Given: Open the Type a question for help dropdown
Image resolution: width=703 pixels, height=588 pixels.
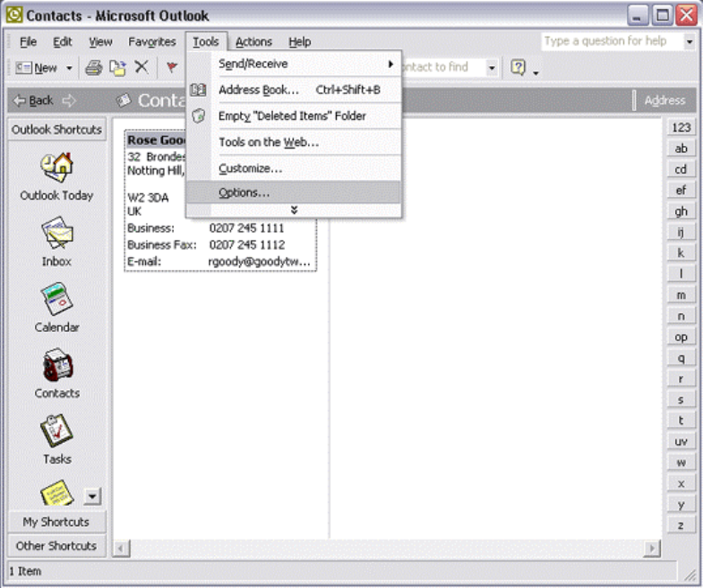Looking at the screenshot, I should (x=690, y=42).
